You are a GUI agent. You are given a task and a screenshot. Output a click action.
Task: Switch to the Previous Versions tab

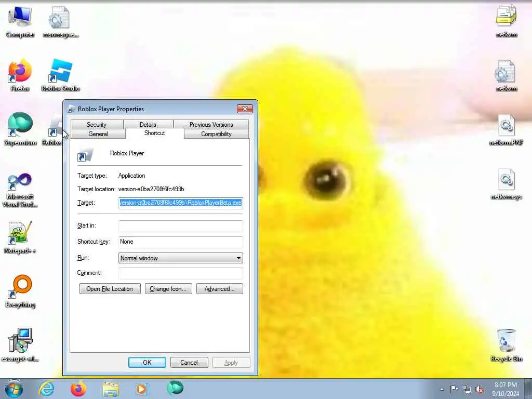click(211, 125)
